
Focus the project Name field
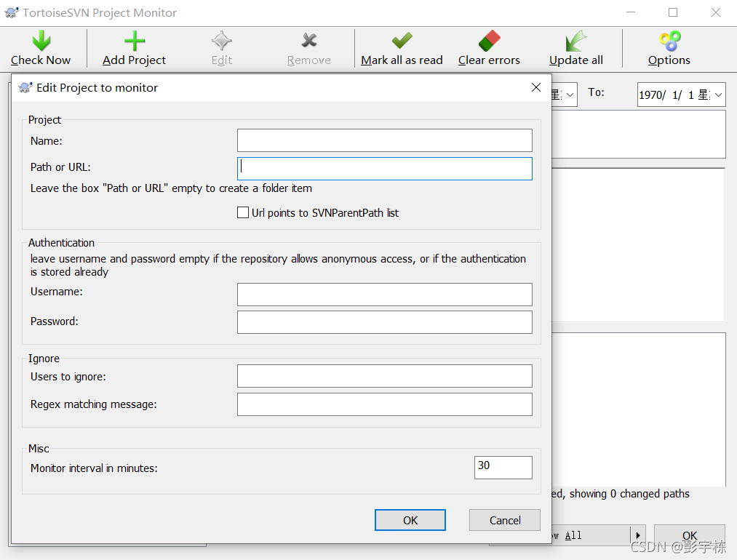384,140
